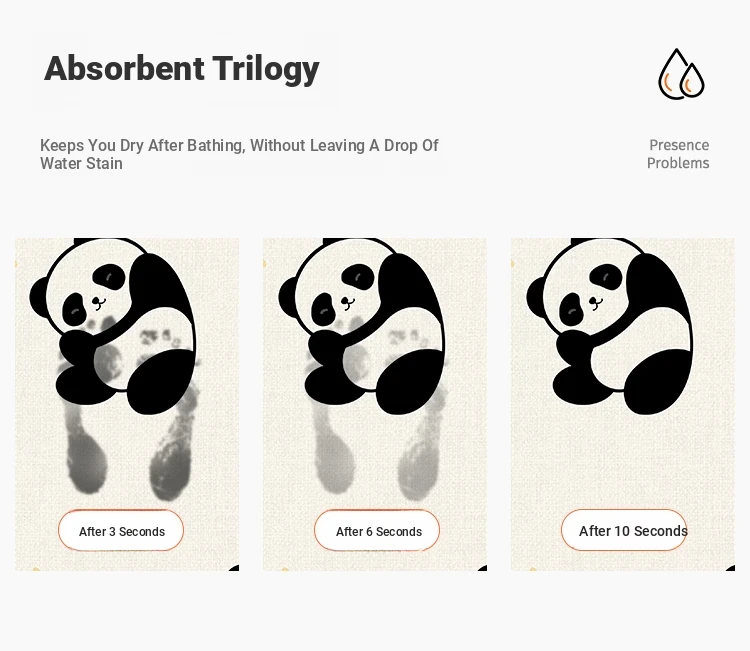Open the third panda image with no footprints
The height and width of the screenshot is (651, 750).
pos(623,404)
